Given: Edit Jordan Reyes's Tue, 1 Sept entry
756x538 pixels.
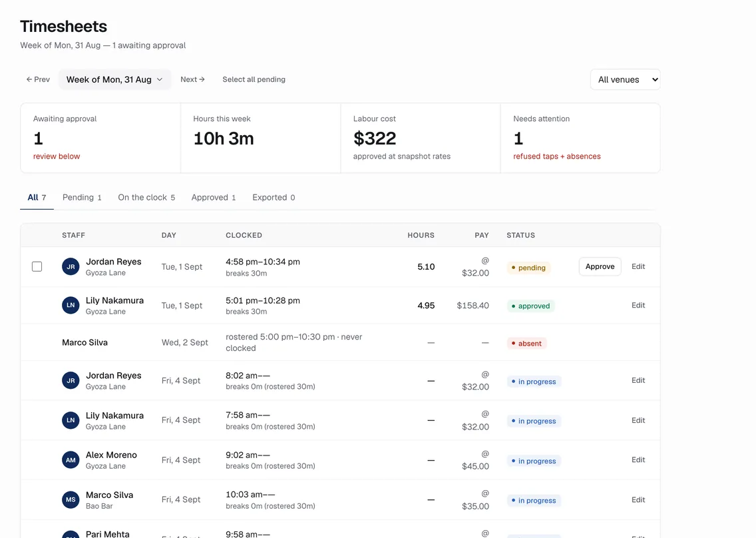Looking at the screenshot, I should coord(638,266).
